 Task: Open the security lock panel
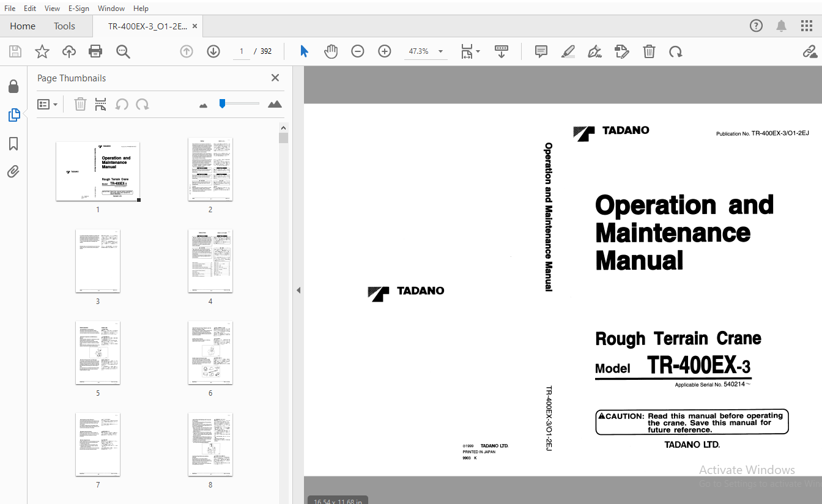(x=13, y=86)
